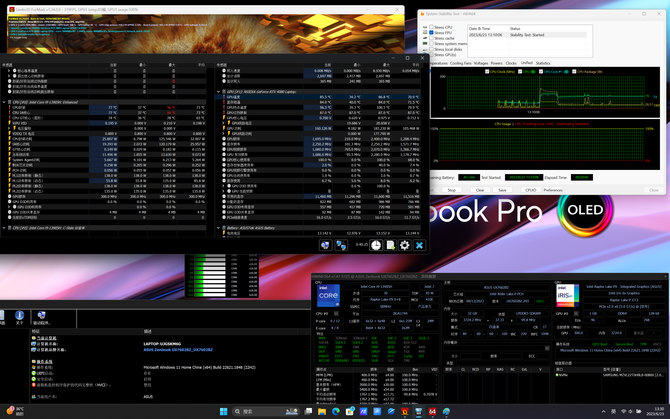670x419 pixels.
Task: Click the Date & Time column header in AIDA64
Action: tap(488, 29)
